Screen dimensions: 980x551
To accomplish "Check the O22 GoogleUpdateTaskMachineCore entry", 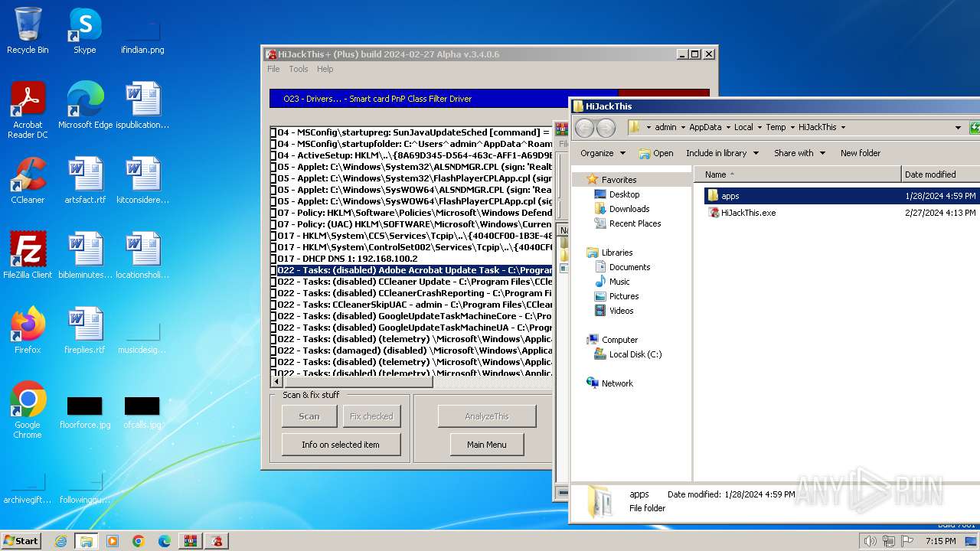I will pos(273,316).
